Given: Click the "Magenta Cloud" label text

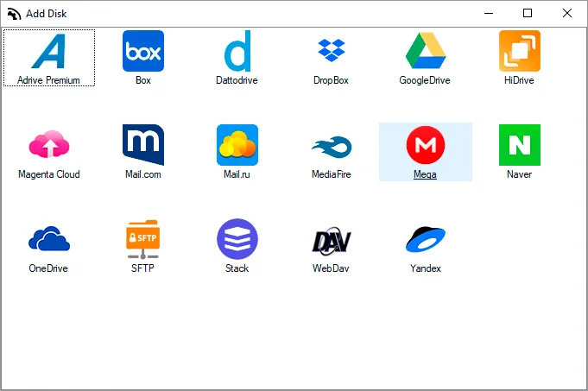Looking at the screenshot, I should (x=49, y=174).
